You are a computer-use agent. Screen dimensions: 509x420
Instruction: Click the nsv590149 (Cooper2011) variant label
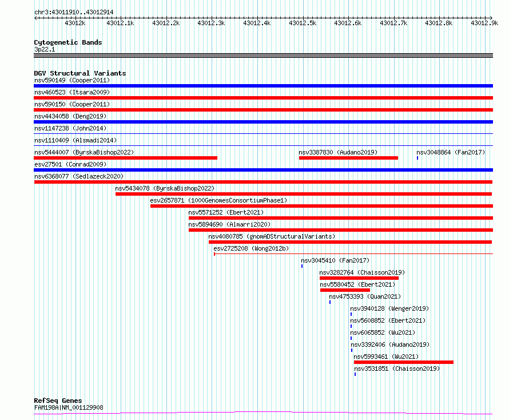[x=72, y=80]
